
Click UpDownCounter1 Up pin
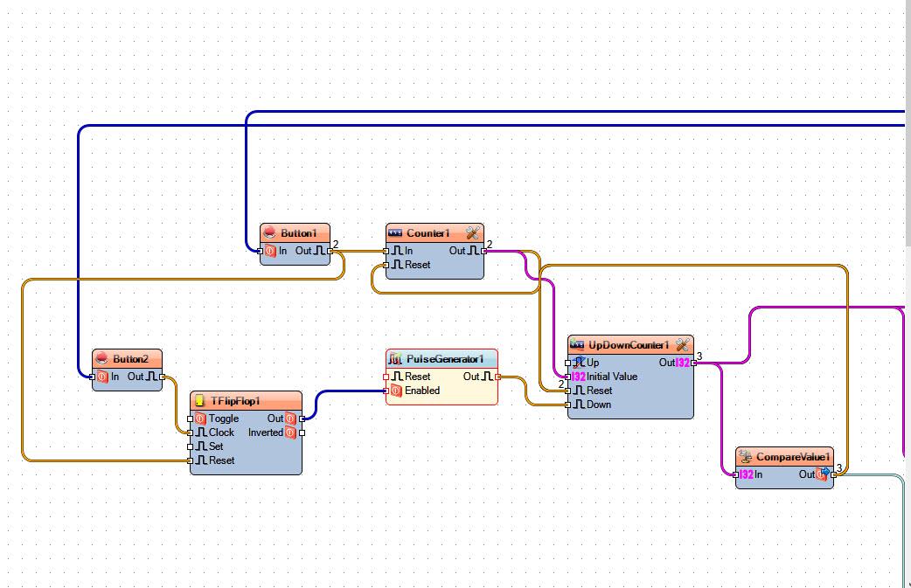tap(568, 363)
